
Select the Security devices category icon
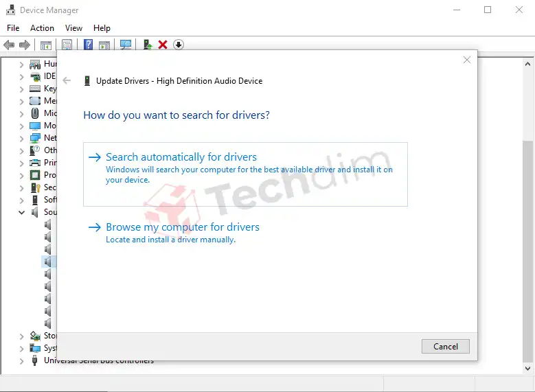pyautogui.click(x=36, y=187)
